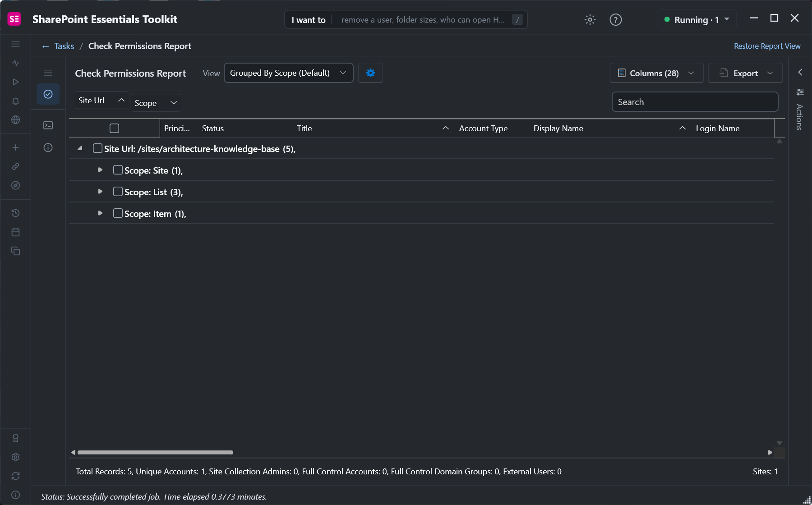The width and height of the screenshot is (812, 505).
Task: Open the terminal console icon in inner panel
Action: 48,125
